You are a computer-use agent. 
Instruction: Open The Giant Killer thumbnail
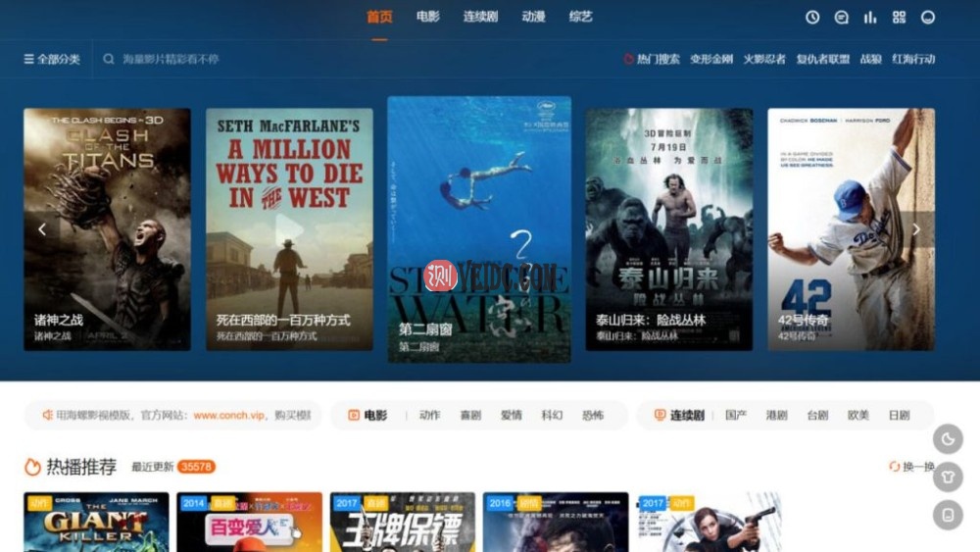pyautogui.click(x=96, y=522)
